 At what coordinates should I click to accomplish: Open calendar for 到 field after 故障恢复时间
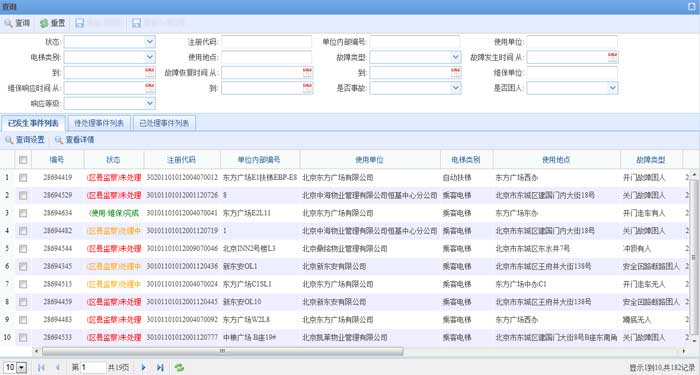coord(456,72)
